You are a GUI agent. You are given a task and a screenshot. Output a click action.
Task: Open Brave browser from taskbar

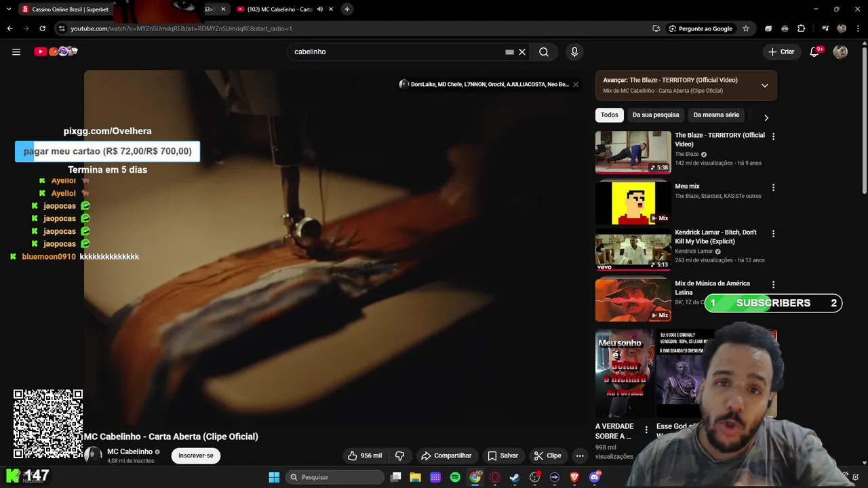tap(574, 477)
